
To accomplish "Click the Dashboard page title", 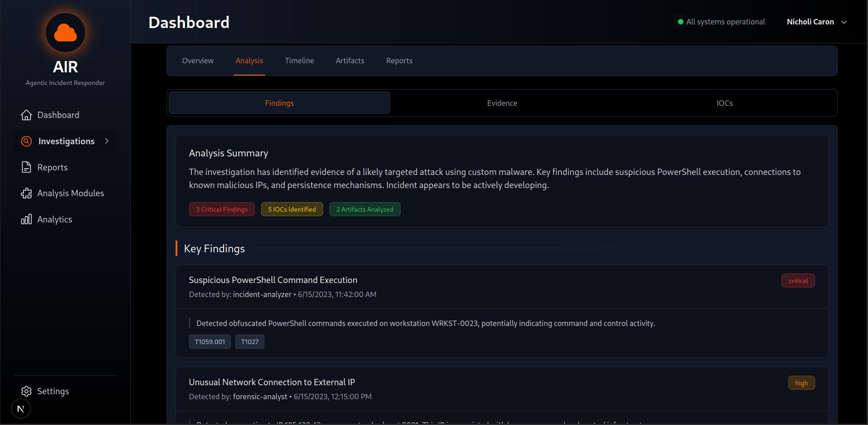I will click(x=189, y=22).
